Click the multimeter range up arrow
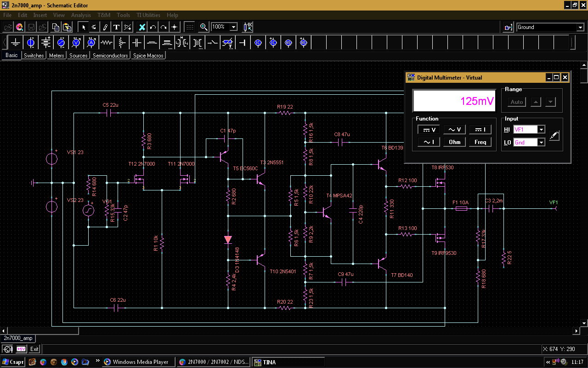 [536, 102]
